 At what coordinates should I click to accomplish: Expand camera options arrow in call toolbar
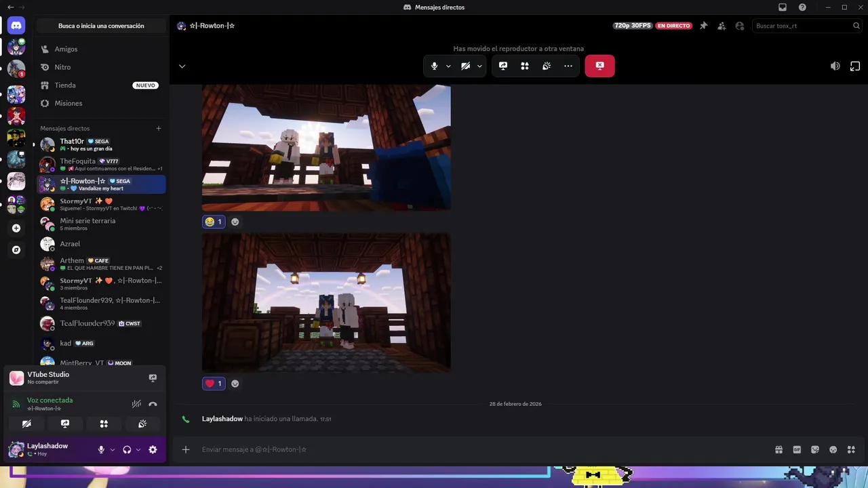[479, 66]
